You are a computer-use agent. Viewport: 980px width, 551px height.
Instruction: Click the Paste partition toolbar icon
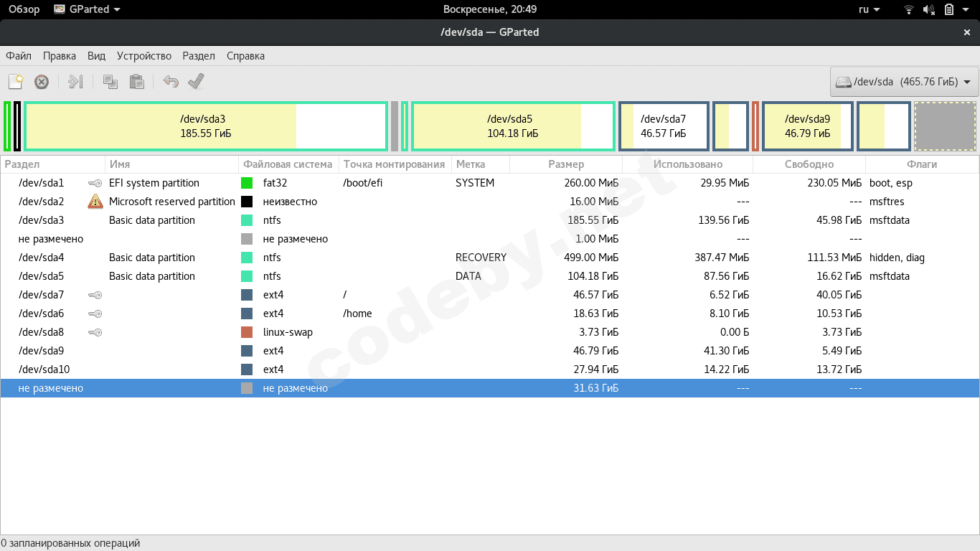(137, 82)
